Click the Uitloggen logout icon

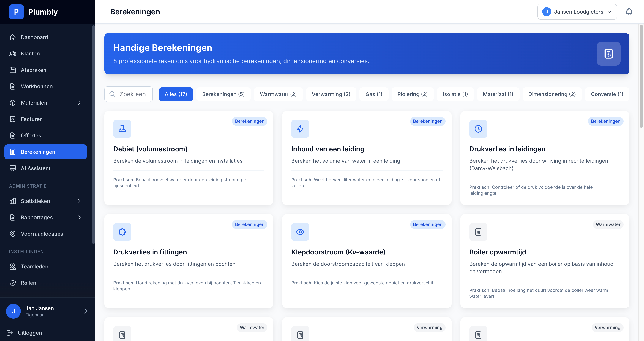[10, 333]
